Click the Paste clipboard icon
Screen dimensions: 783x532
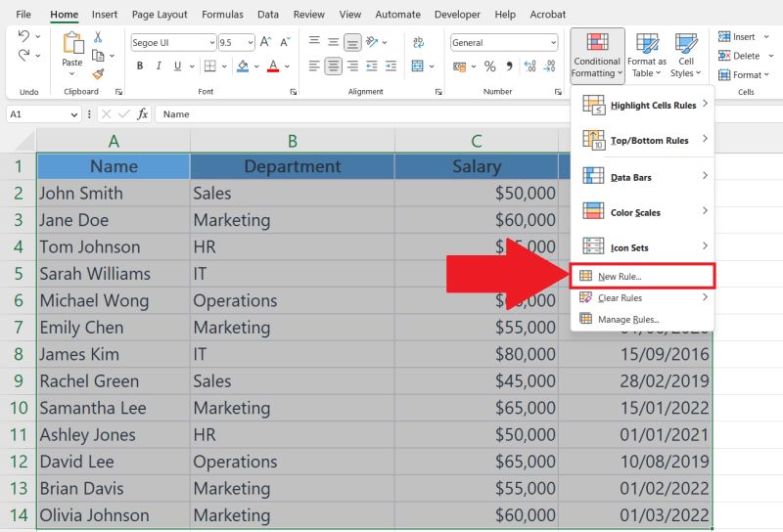pyautogui.click(x=72, y=43)
